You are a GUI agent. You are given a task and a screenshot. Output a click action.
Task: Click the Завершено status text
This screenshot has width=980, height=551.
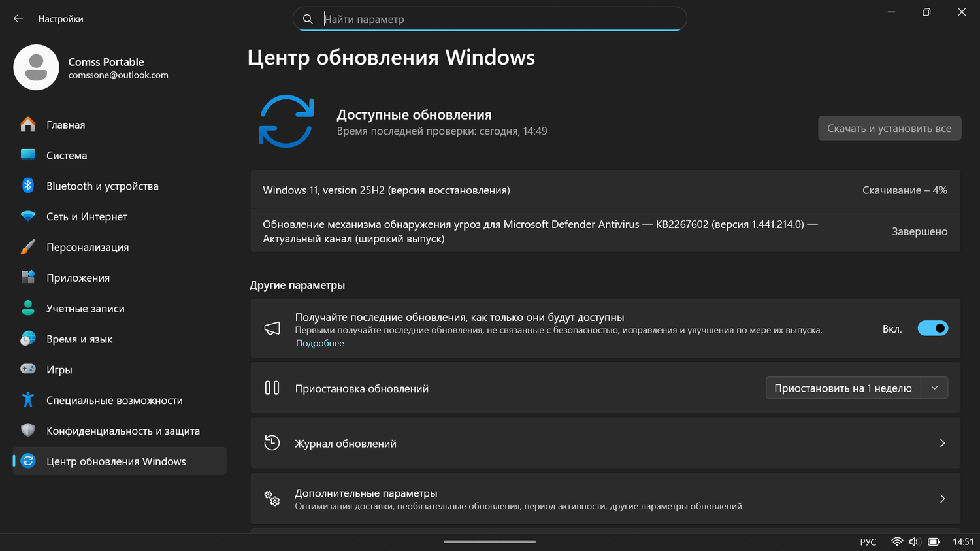click(x=920, y=231)
